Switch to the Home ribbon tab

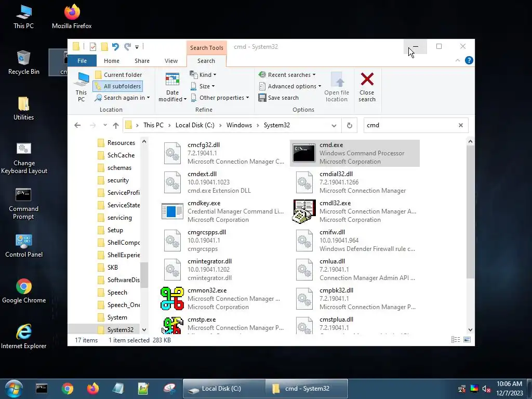(112, 61)
